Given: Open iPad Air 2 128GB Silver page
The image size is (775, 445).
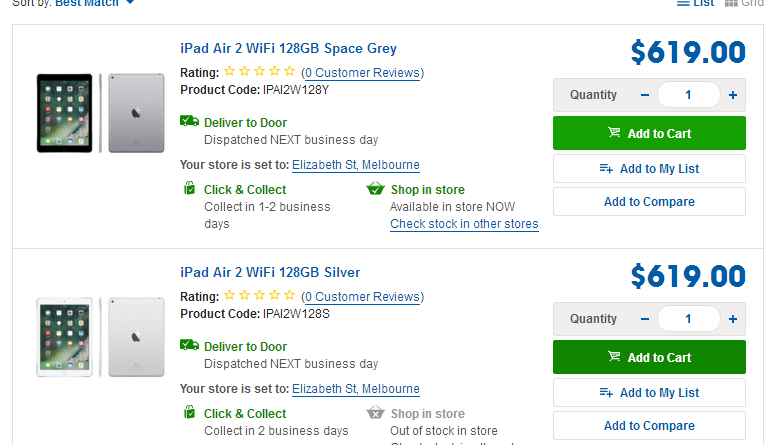Looking at the screenshot, I should [270, 272].
